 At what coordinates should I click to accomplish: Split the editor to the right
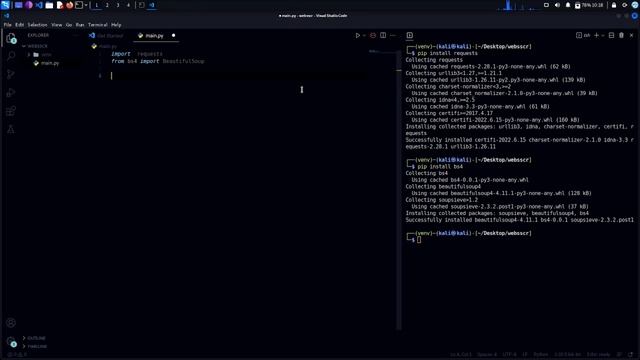click(383, 36)
